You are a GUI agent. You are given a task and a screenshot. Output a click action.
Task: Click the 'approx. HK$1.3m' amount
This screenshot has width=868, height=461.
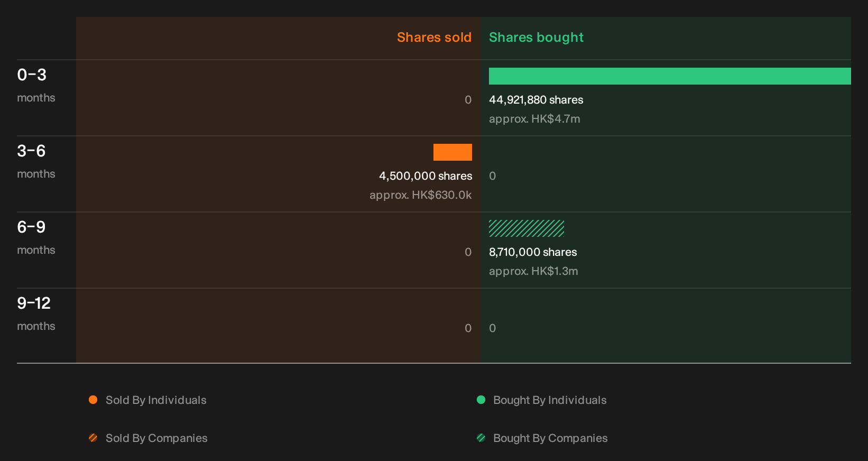pyautogui.click(x=533, y=271)
